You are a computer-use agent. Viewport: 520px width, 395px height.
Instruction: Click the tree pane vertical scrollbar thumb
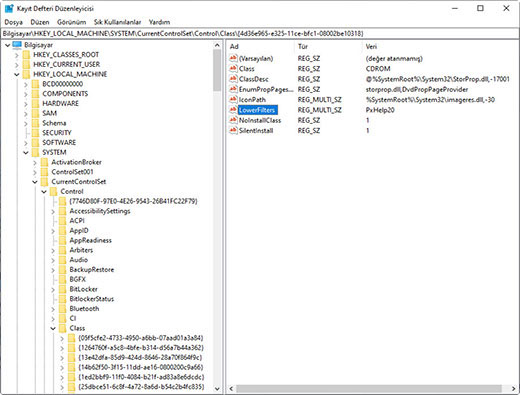tap(217, 70)
